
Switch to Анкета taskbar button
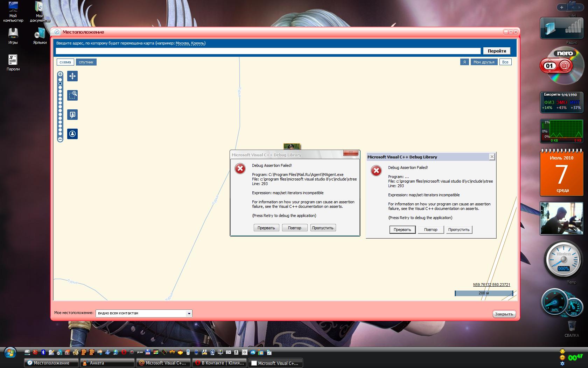coord(107,363)
